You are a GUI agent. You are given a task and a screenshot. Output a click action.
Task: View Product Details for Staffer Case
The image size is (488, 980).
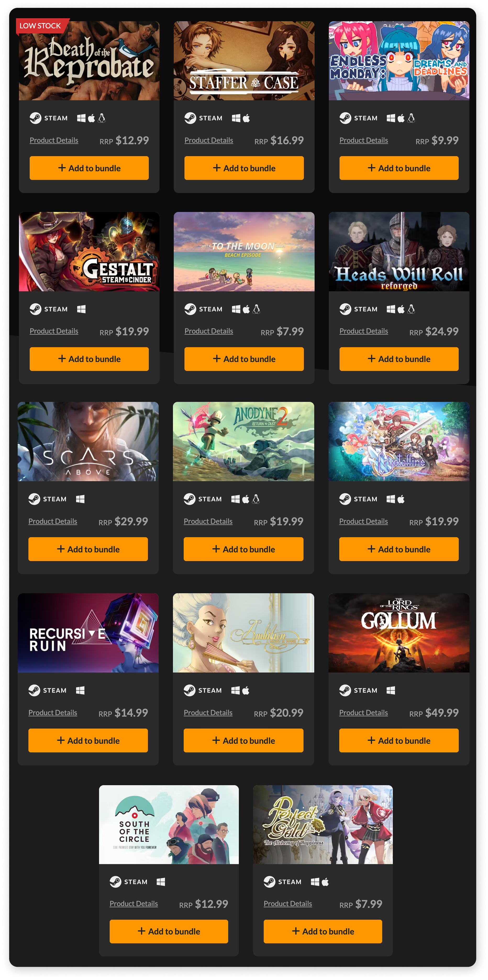point(209,140)
